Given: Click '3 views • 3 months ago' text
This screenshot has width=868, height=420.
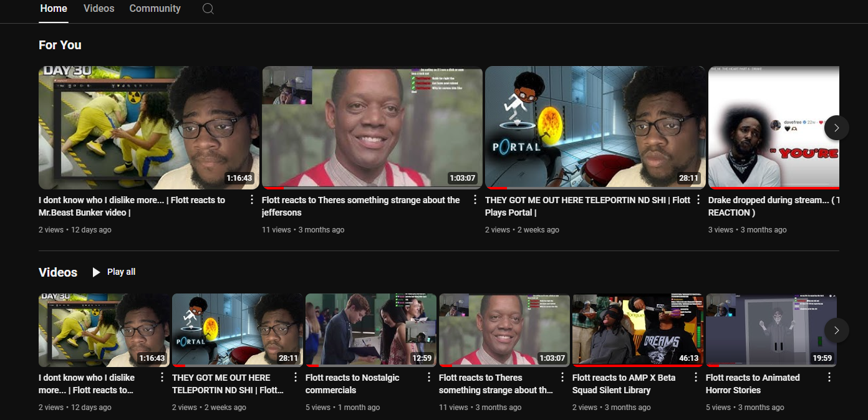Looking at the screenshot, I should (x=748, y=230).
